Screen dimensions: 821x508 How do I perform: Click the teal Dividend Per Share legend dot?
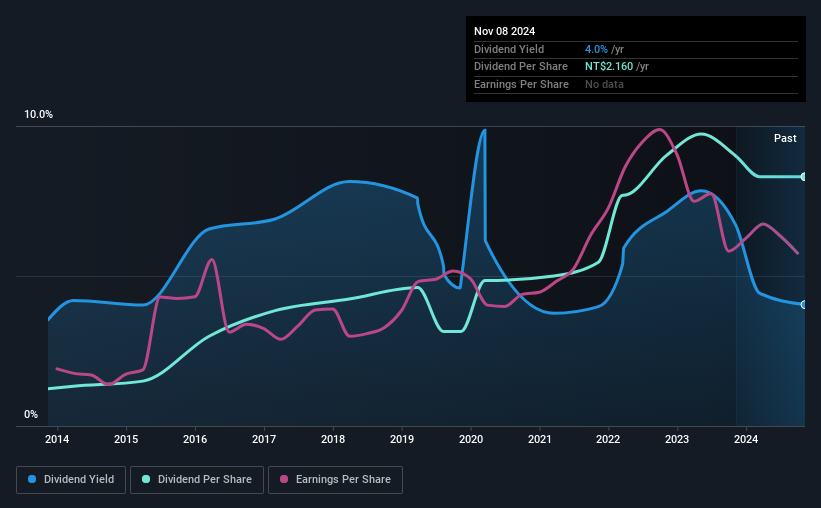coord(146,479)
